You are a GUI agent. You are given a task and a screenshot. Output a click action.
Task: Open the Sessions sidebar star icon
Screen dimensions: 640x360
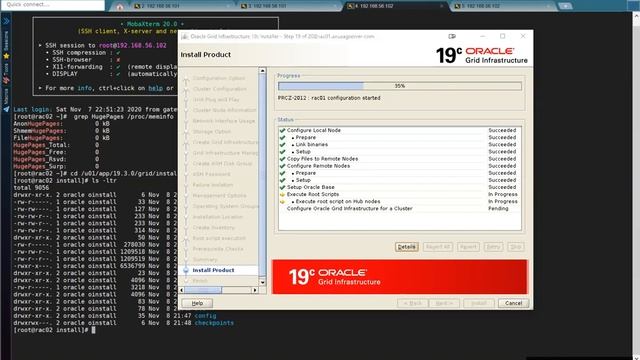pos(6,56)
